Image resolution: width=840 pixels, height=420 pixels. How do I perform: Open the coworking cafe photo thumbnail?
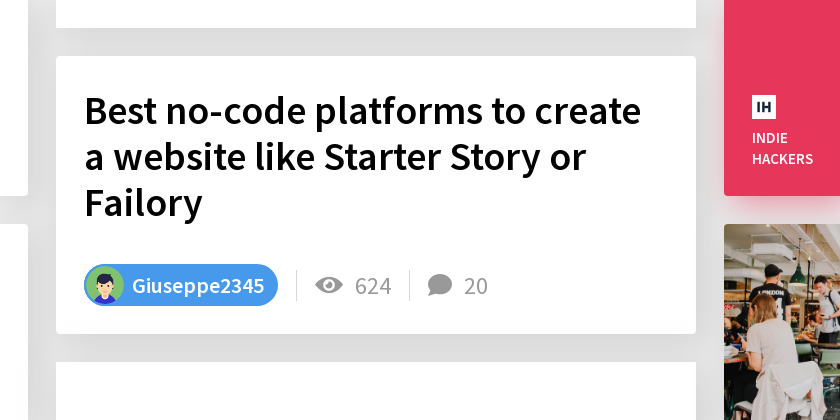(782, 322)
